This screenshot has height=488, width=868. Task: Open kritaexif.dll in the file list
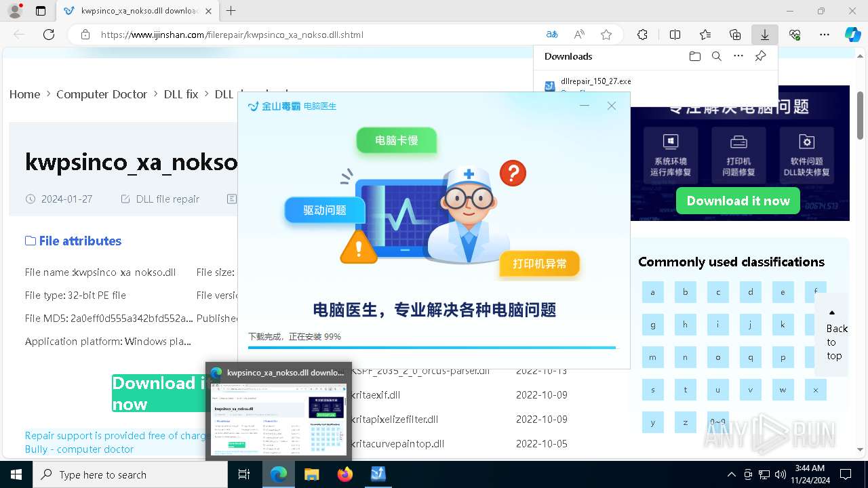[x=376, y=394]
